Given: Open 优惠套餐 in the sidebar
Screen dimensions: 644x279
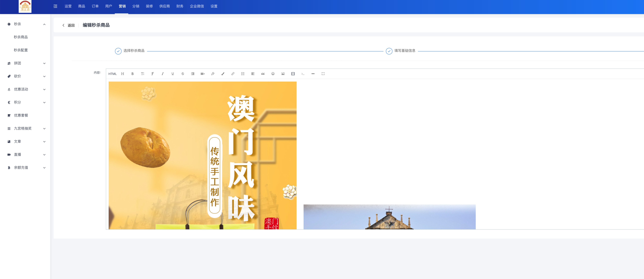Looking at the screenshot, I should [25, 115].
